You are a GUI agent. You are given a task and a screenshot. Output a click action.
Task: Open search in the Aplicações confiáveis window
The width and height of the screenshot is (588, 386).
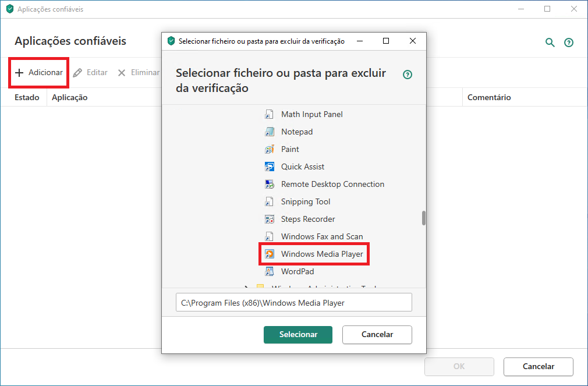tap(550, 43)
